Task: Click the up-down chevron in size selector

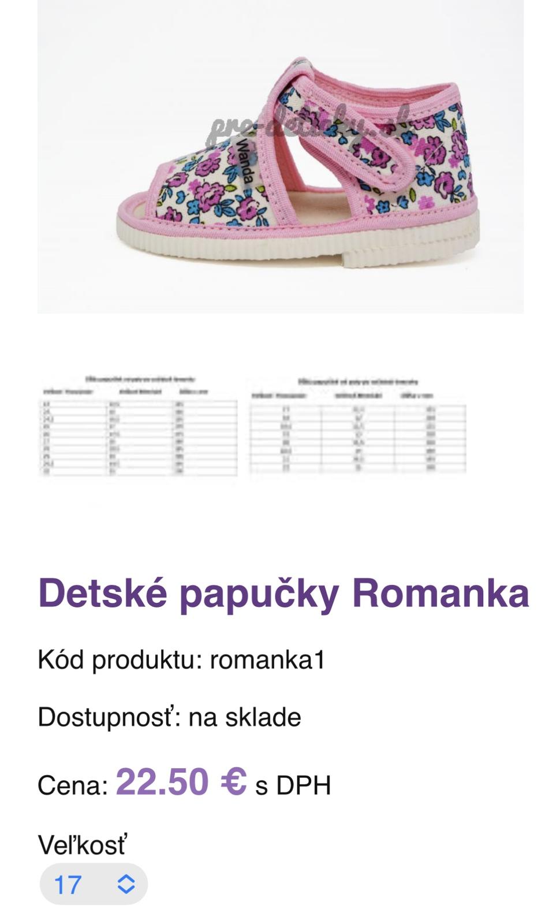Action: tap(126, 884)
